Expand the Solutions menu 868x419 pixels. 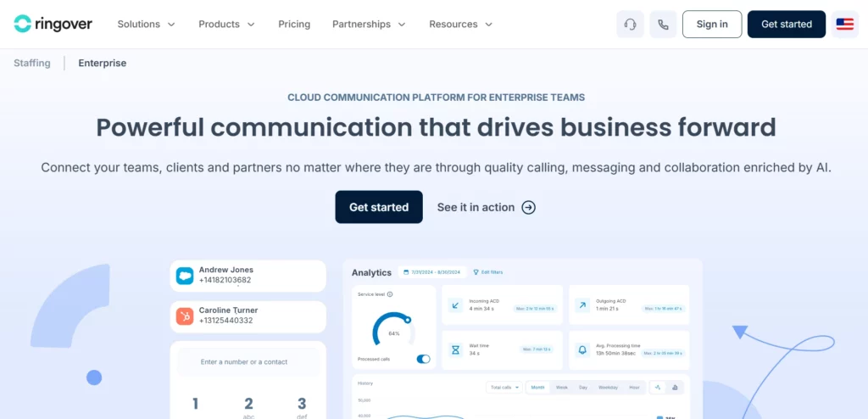[x=146, y=25]
